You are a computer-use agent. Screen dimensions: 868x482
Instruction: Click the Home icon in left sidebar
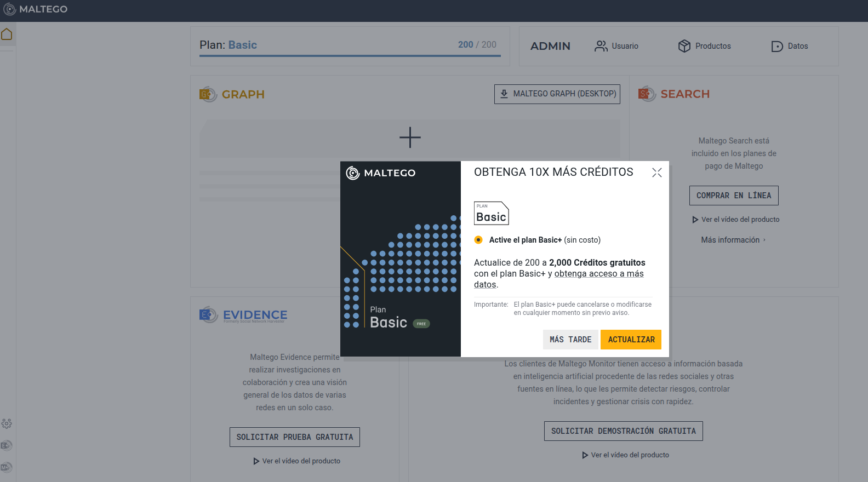tap(7, 35)
